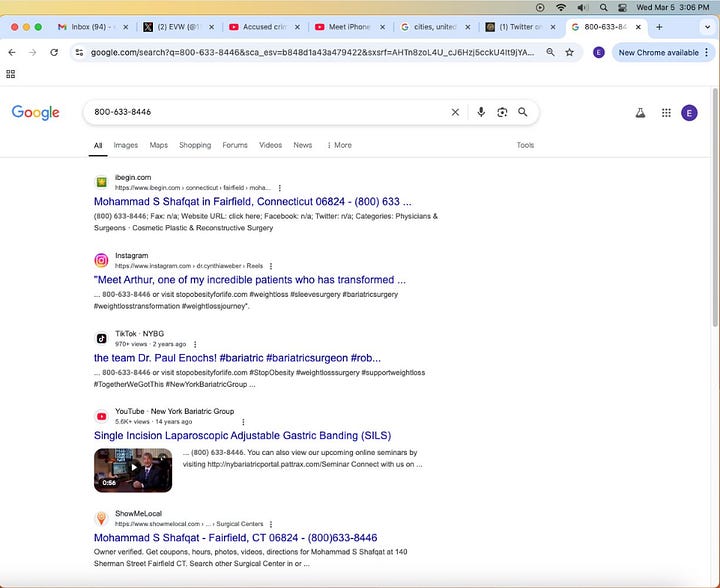Start voice search with microphone

[481, 112]
